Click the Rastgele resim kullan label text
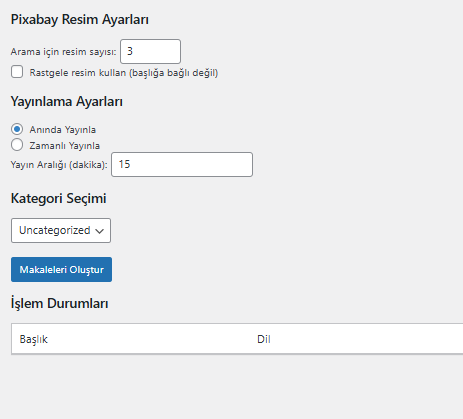The height and width of the screenshot is (419, 463). [124, 73]
